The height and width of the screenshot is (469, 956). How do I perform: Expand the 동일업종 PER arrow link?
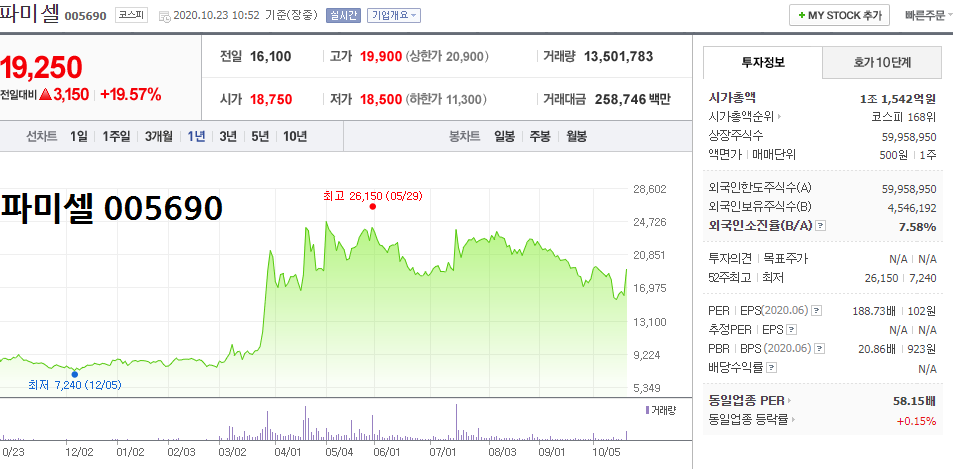click(789, 401)
